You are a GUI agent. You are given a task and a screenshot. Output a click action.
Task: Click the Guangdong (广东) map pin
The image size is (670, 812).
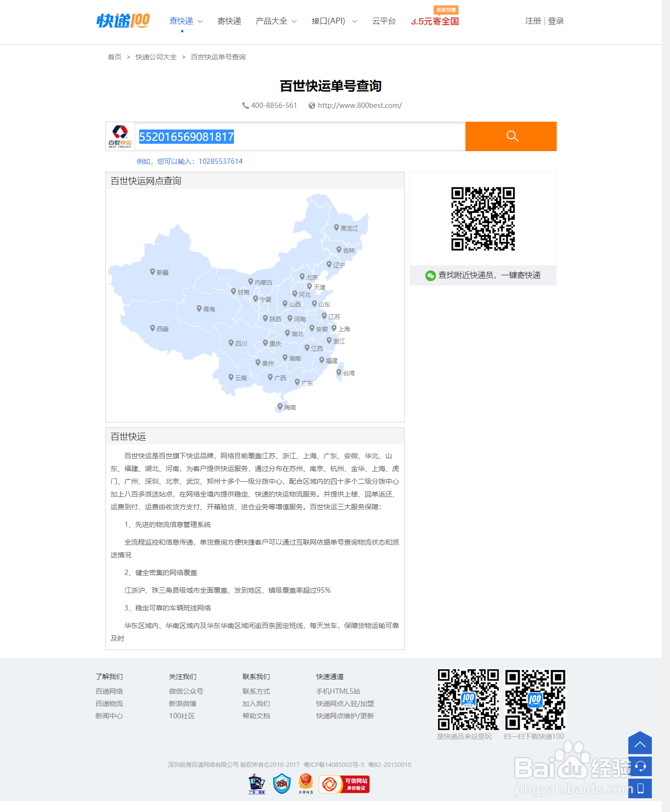tap(297, 382)
